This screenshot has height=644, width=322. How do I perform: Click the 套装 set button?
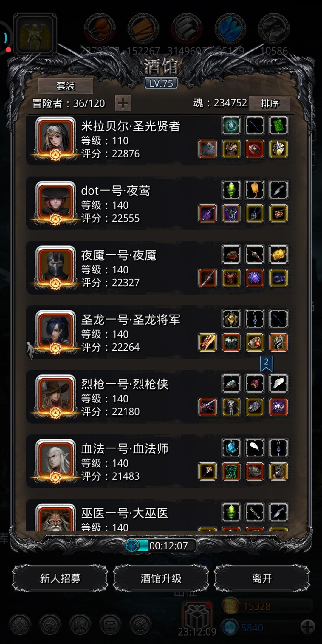66,86
